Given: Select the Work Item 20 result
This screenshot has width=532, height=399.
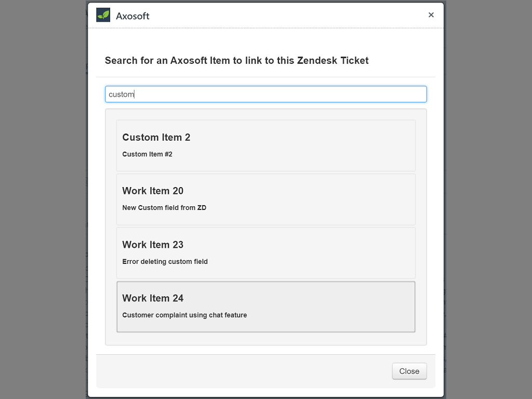Looking at the screenshot, I should coord(265,199).
